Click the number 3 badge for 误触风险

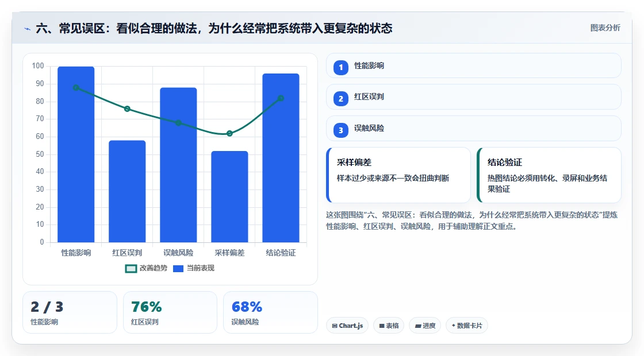tap(340, 130)
